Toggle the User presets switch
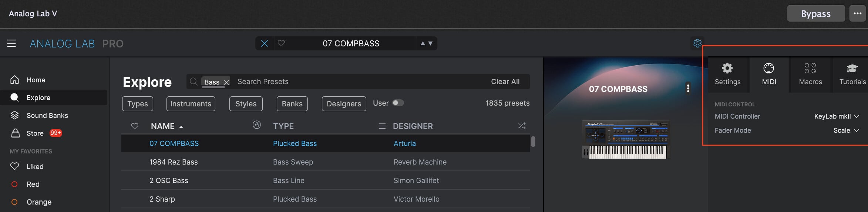868x212 pixels. pos(398,103)
